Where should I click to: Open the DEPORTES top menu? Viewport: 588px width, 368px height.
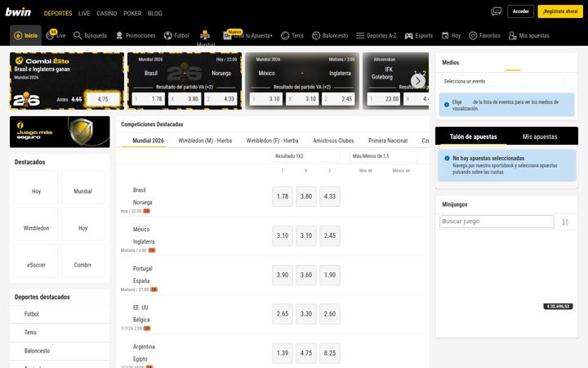pyautogui.click(x=58, y=13)
